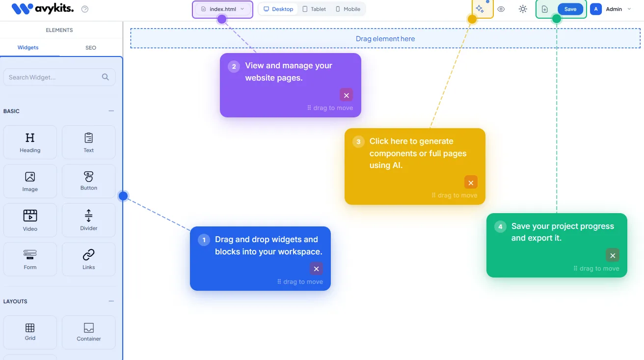Pick the Links widget
Screen dimensions: 644x360
89,259
